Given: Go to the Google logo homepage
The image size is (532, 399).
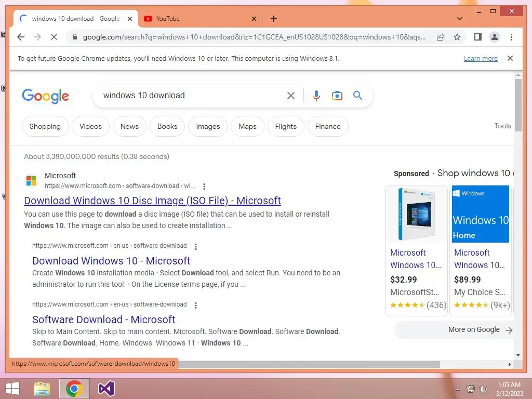Looking at the screenshot, I should (x=46, y=96).
